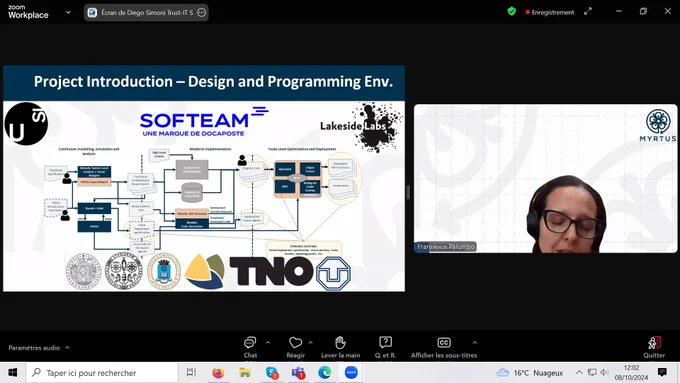Click the network tray icon

[x=592, y=373]
